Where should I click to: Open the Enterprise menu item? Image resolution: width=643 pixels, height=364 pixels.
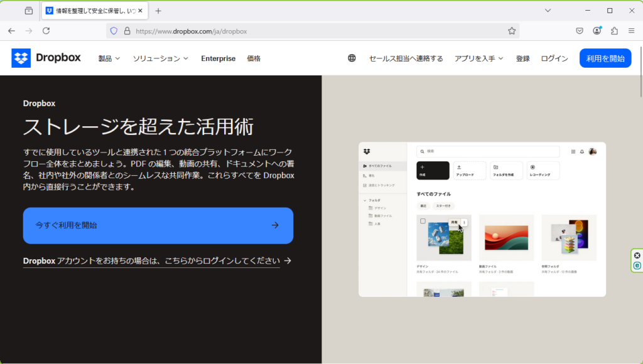218,58
